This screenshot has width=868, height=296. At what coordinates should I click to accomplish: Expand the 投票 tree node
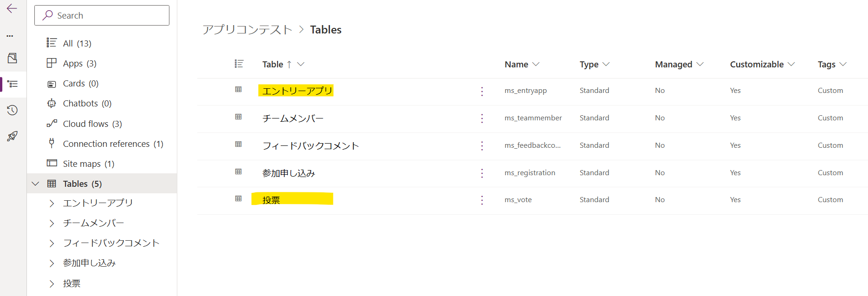tap(52, 283)
